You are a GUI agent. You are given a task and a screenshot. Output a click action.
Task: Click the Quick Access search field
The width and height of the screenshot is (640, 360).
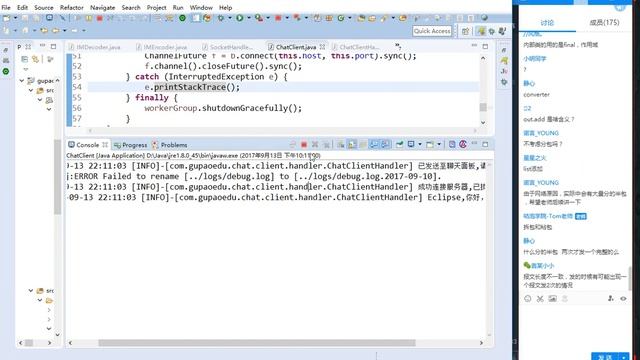[x=432, y=31]
